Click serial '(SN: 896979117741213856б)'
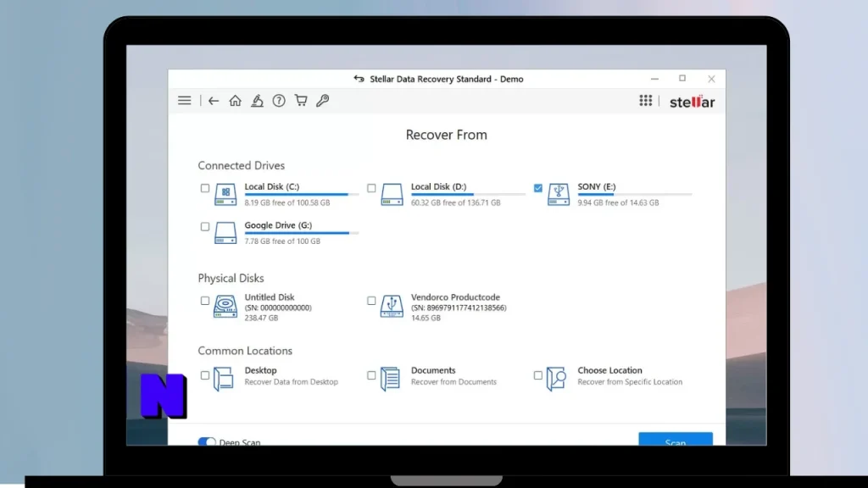Screen dimensions: 868x488 pos(459,308)
